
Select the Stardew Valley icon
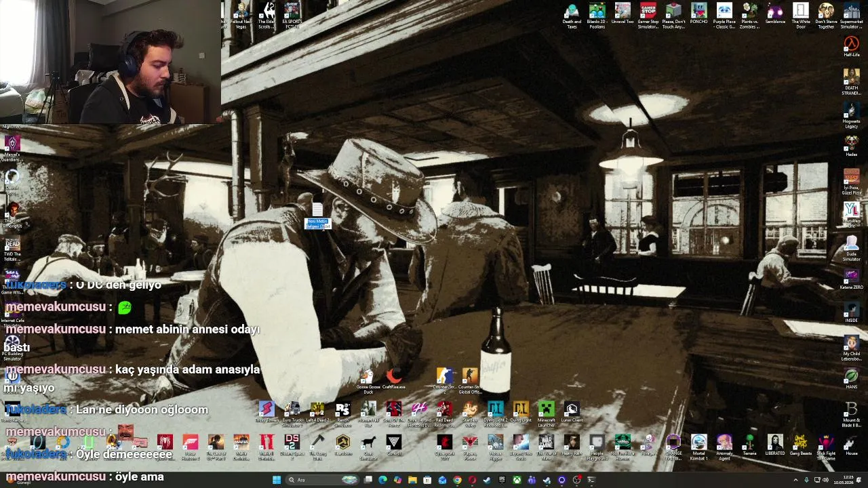click(x=470, y=414)
